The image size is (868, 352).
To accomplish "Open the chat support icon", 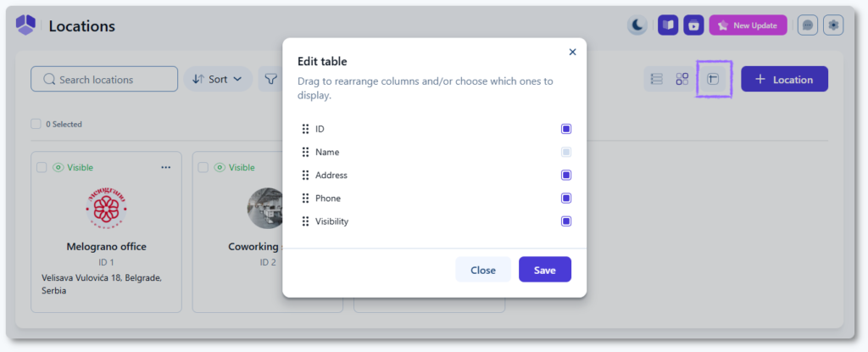I will (808, 25).
